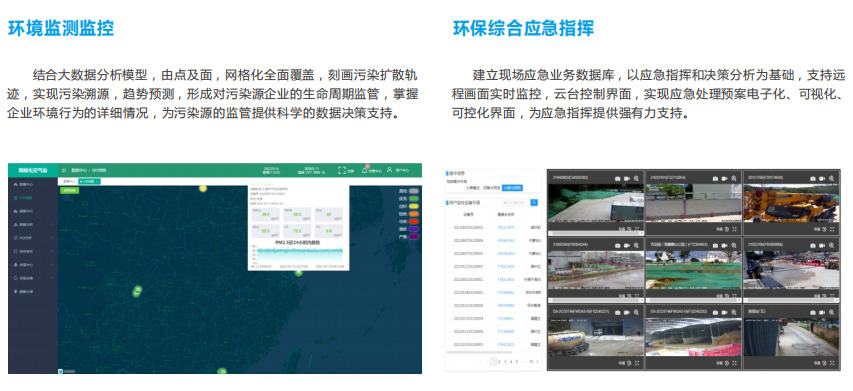Go to page 2 in device list pagination
Screen dimensions: 853x391
tap(499, 362)
